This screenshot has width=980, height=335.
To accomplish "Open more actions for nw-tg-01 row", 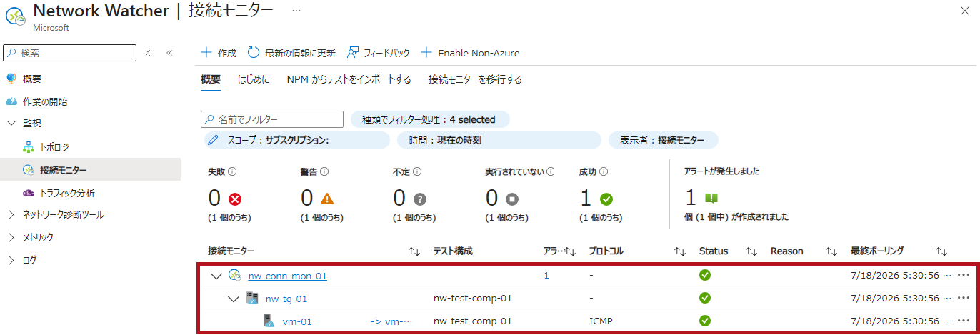I will (964, 298).
